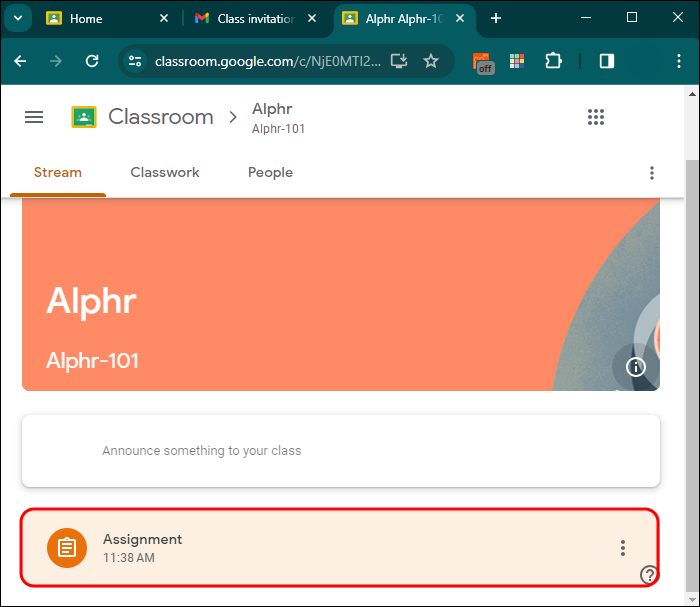Install app icon in address bar

[x=399, y=61]
